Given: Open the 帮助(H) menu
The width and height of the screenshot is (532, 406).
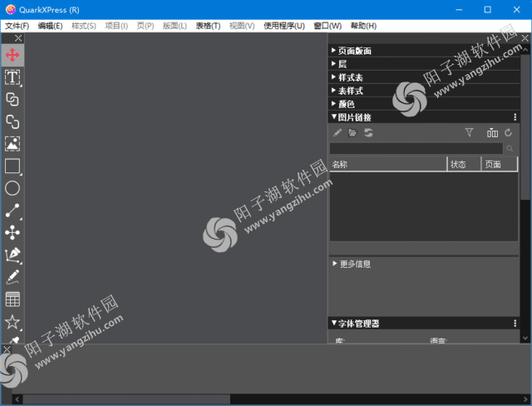Looking at the screenshot, I should (x=363, y=26).
